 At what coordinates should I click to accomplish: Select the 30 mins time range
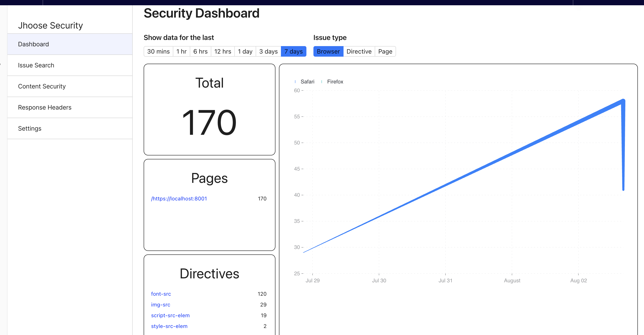(x=158, y=51)
